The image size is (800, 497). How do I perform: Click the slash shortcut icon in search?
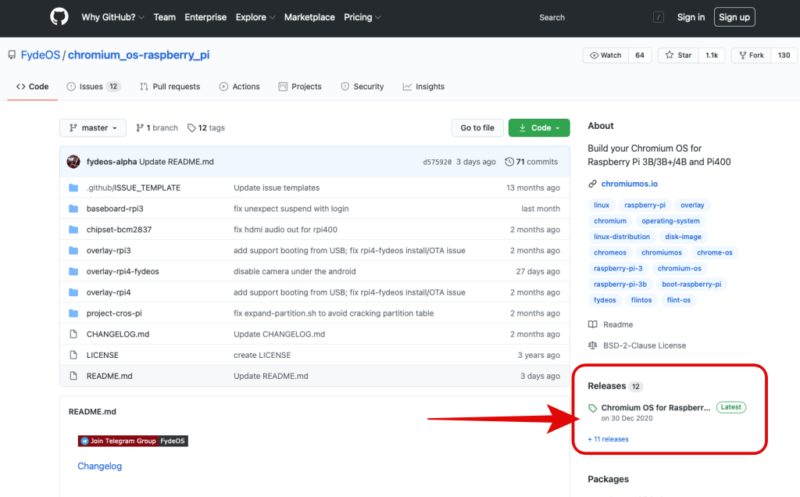click(x=658, y=17)
